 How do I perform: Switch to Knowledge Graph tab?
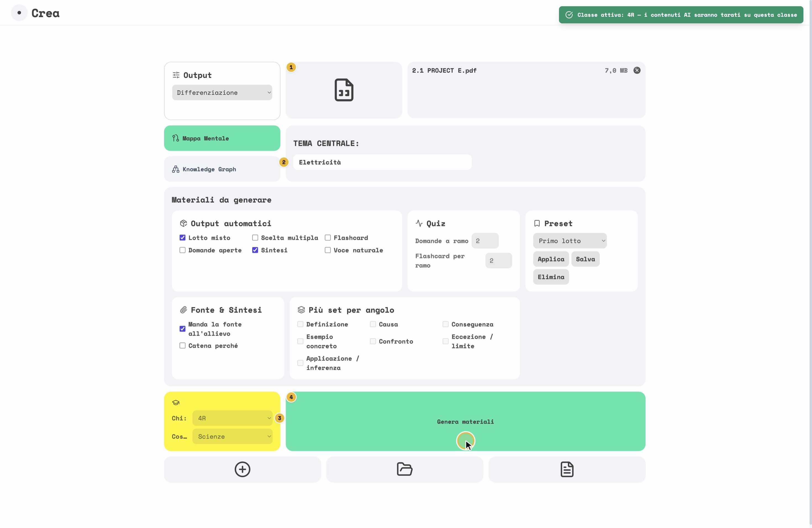coord(222,169)
